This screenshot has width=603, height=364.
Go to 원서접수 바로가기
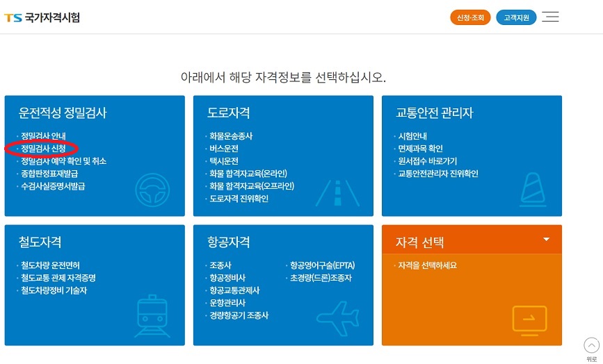427,161
